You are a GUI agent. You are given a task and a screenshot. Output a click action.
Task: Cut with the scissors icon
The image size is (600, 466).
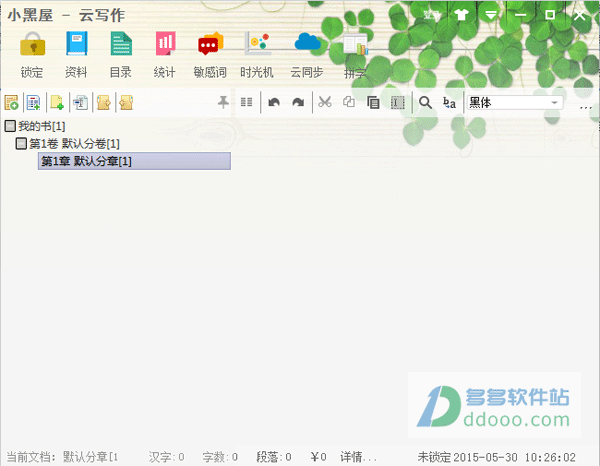[325, 102]
